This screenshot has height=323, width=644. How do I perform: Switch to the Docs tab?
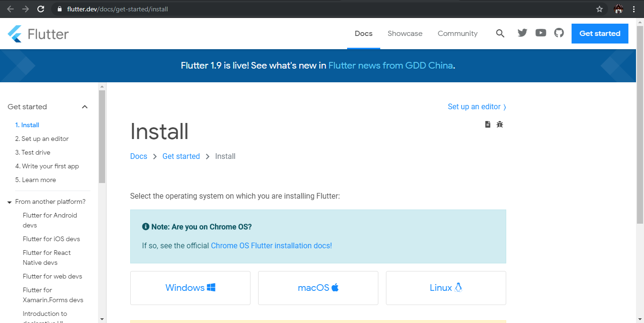pos(363,33)
